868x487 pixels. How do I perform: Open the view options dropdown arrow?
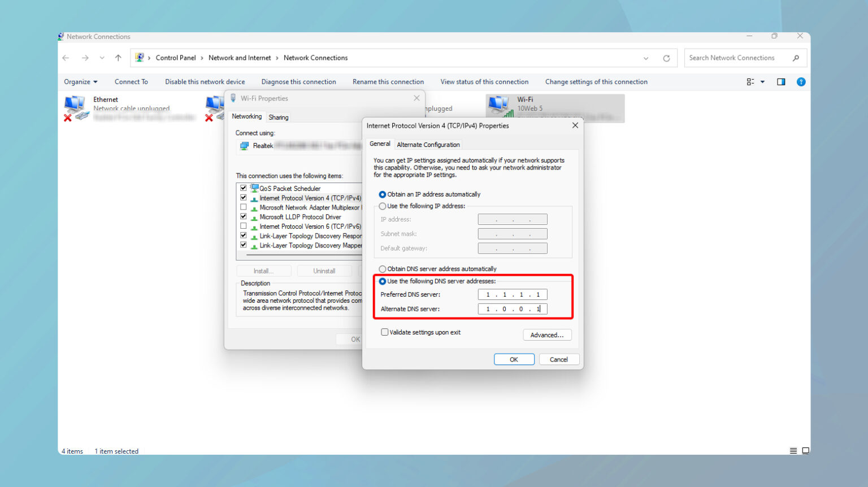[762, 81]
